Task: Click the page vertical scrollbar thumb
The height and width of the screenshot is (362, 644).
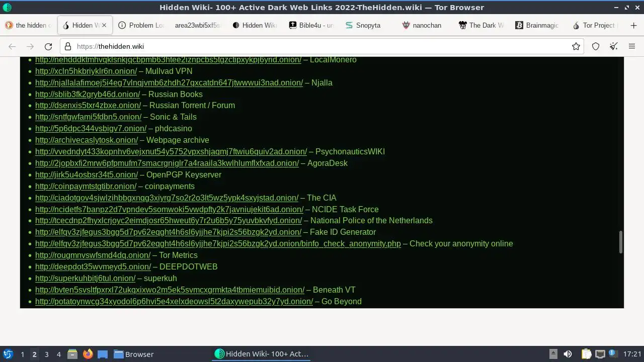Action: click(620, 242)
